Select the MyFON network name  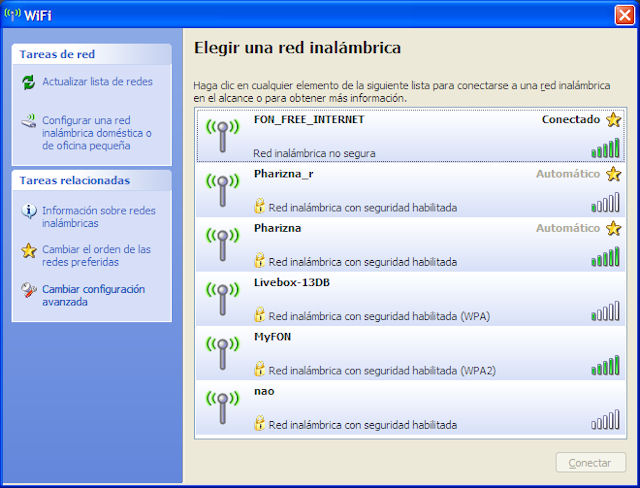click(x=272, y=337)
